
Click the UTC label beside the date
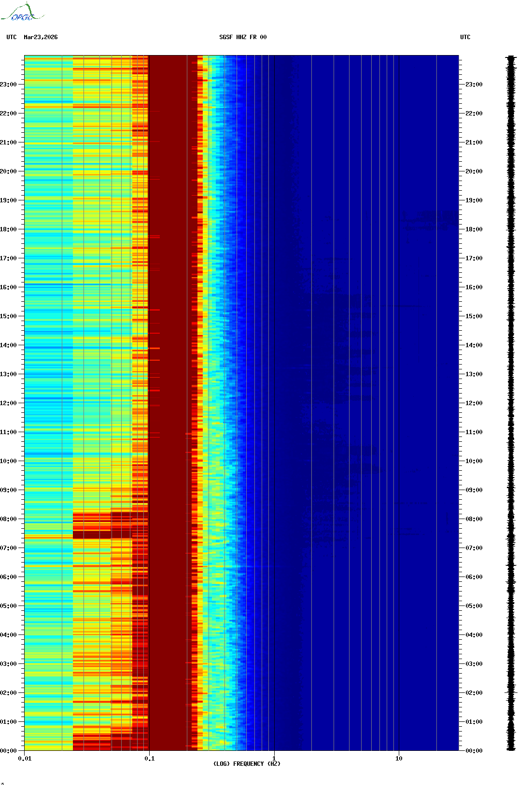[x=12, y=37]
